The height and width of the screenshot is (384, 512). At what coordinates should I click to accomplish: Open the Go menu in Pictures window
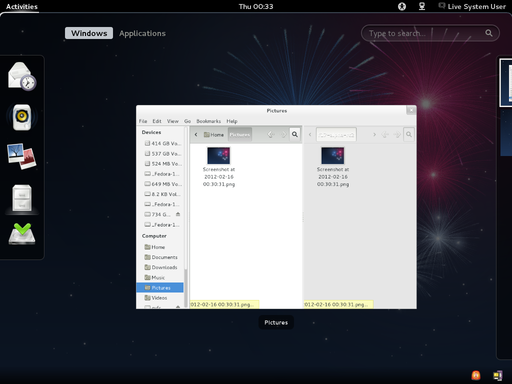pyautogui.click(x=188, y=121)
